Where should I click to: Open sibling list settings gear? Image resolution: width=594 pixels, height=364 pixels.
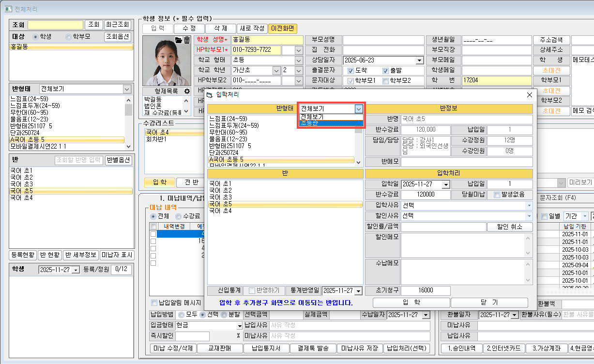click(x=187, y=91)
